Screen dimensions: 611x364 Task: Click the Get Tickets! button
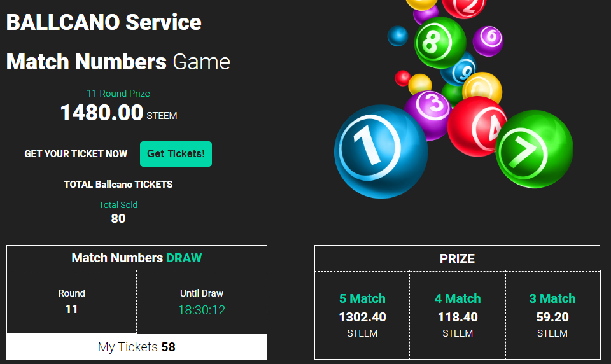[x=176, y=154]
